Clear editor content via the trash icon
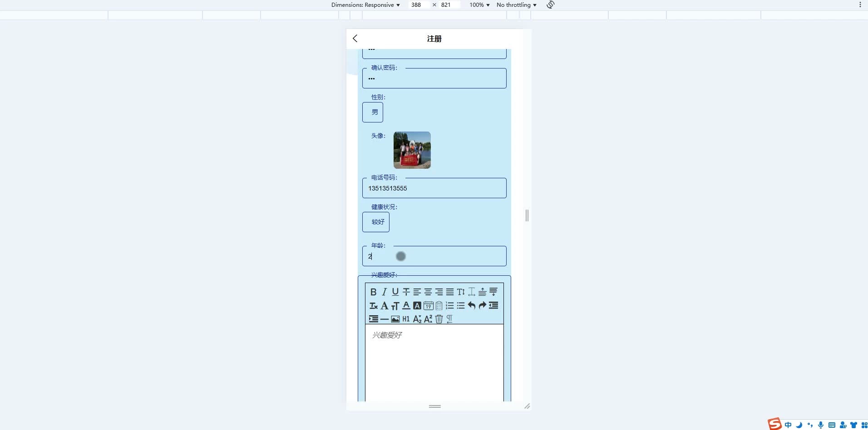Image resolution: width=868 pixels, height=430 pixels. (x=439, y=319)
